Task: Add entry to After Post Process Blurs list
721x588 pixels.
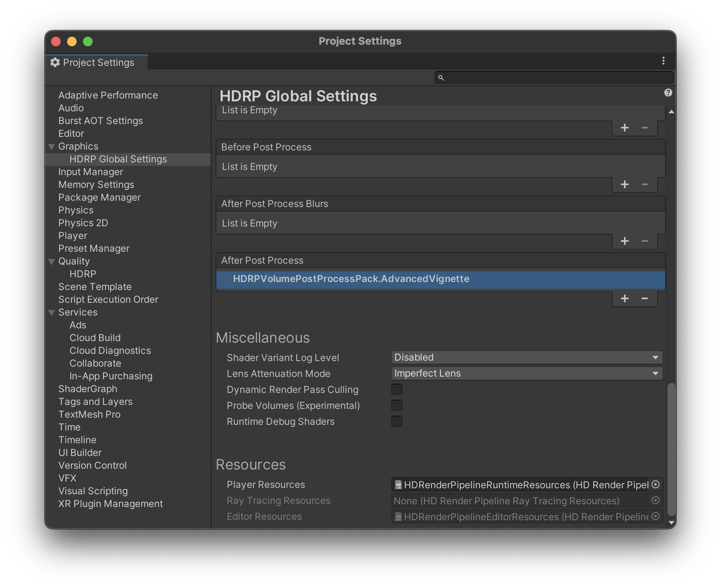Action: tap(625, 241)
